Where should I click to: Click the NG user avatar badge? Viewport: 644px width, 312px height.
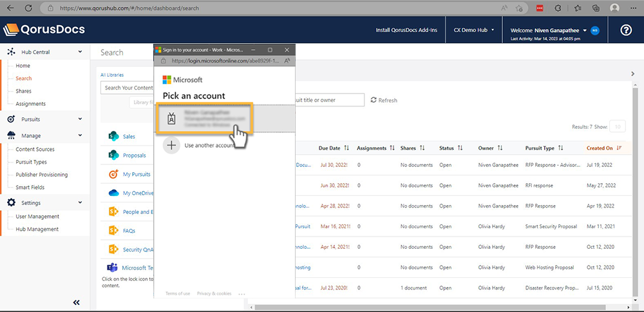tap(594, 30)
